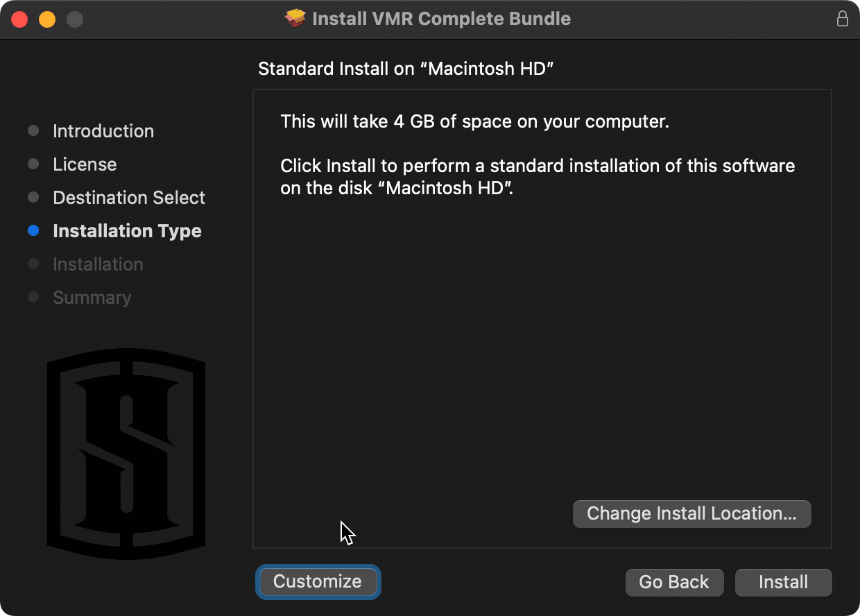Go Back to the previous step
This screenshot has height=616, width=860.
(674, 582)
